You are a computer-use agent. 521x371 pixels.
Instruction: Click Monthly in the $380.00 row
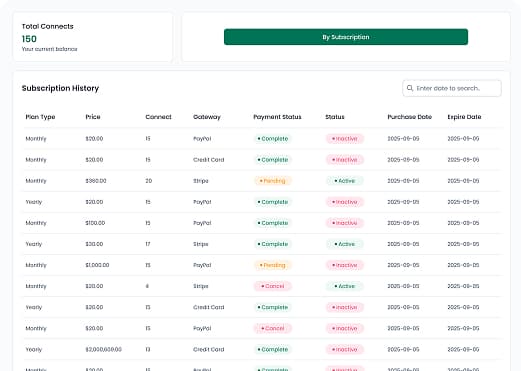tap(36, 181)
